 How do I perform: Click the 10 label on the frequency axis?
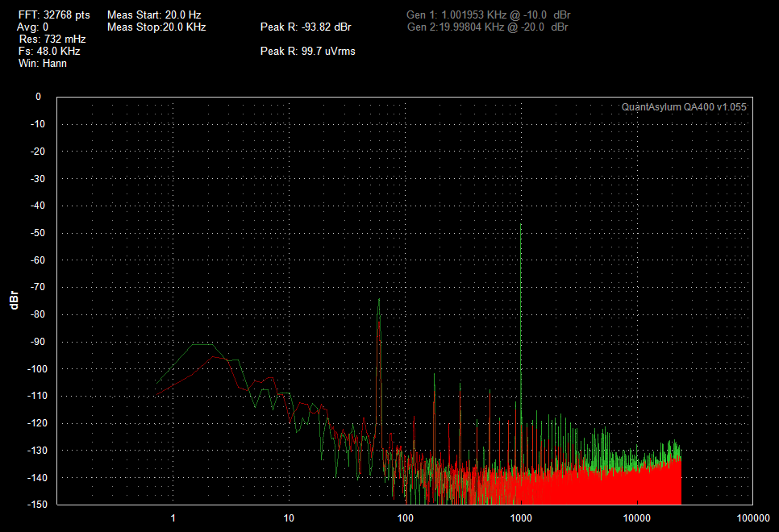[289, 518]
